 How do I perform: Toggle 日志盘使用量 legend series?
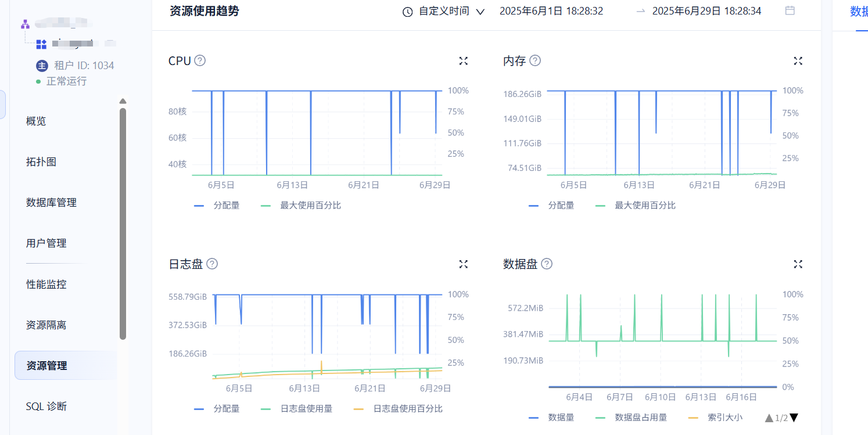pyautogui.click(x=297, y=408)
